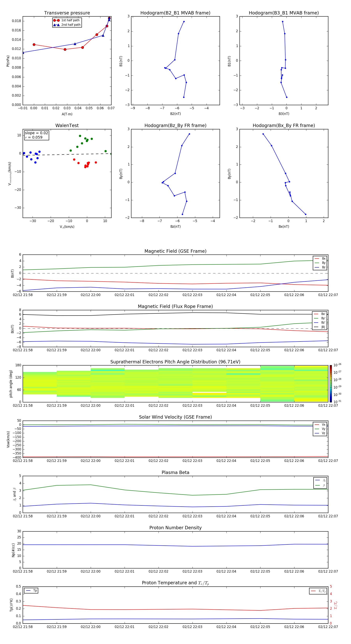This screenshot has width=351, height=644.
Task: Click the 'Hodogram(B3_B1 MVAB frame)' title
Action: click(x=284, y=13)
